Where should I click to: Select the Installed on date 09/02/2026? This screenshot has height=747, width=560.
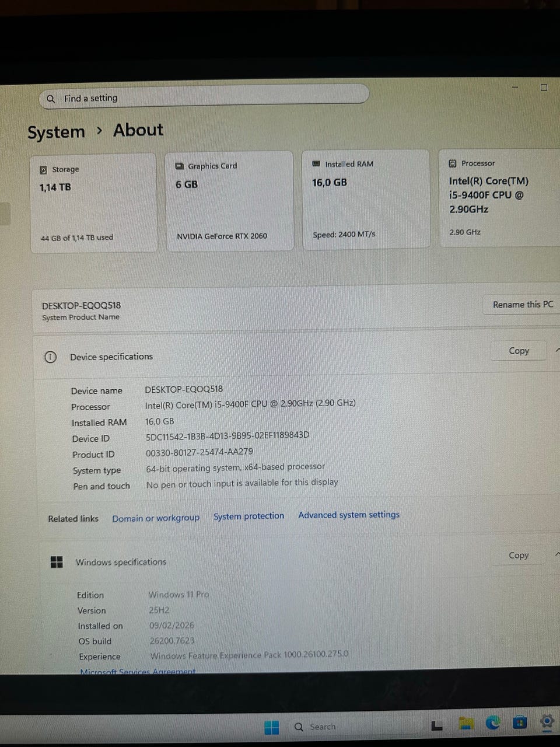point(171,625)
